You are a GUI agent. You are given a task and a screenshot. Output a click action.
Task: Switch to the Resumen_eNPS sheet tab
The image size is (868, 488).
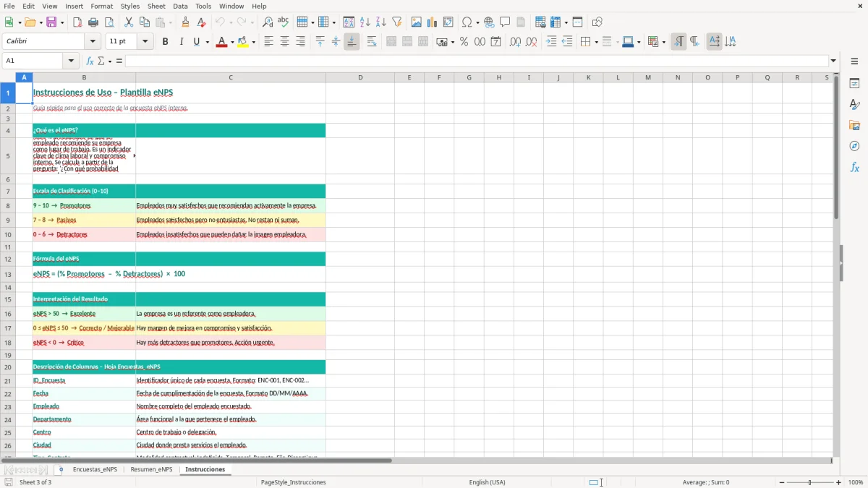(151, 469)
